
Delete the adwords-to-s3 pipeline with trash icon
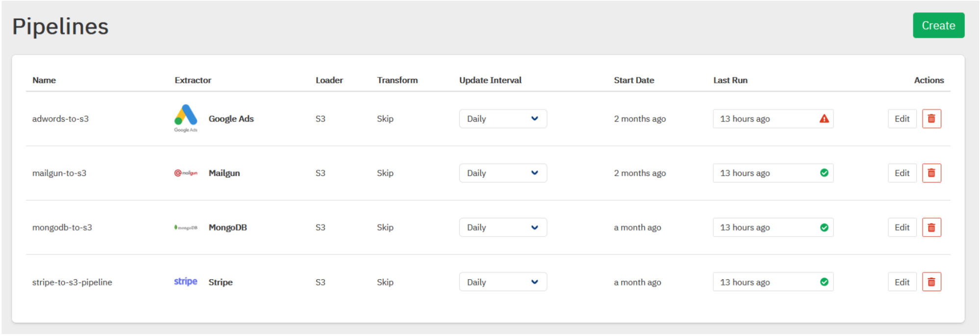point(931,119)
